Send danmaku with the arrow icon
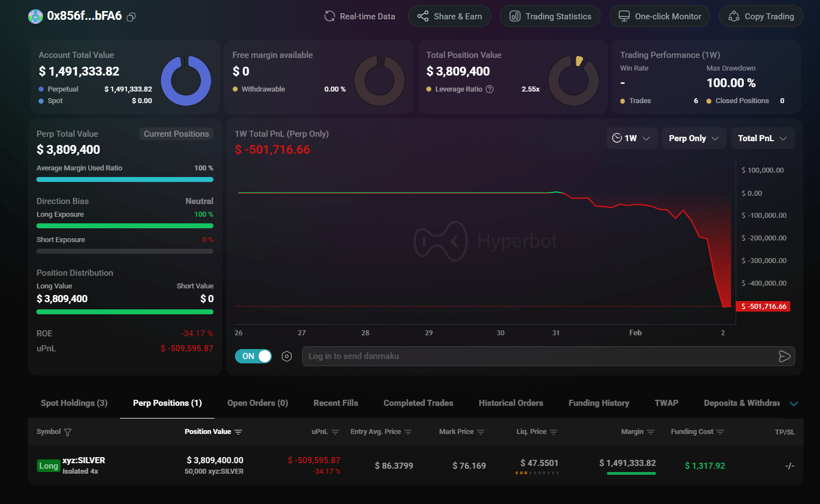 tap(784, 356)
